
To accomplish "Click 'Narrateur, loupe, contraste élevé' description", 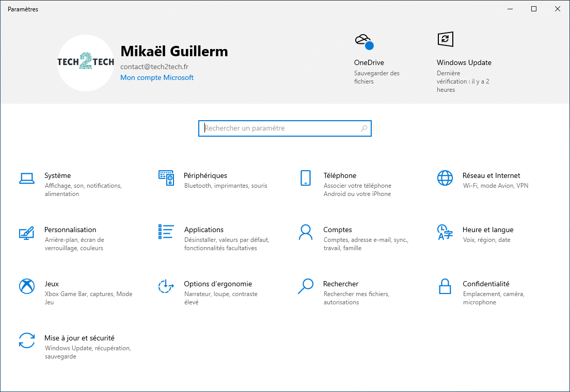I will (x=220, y=298).
